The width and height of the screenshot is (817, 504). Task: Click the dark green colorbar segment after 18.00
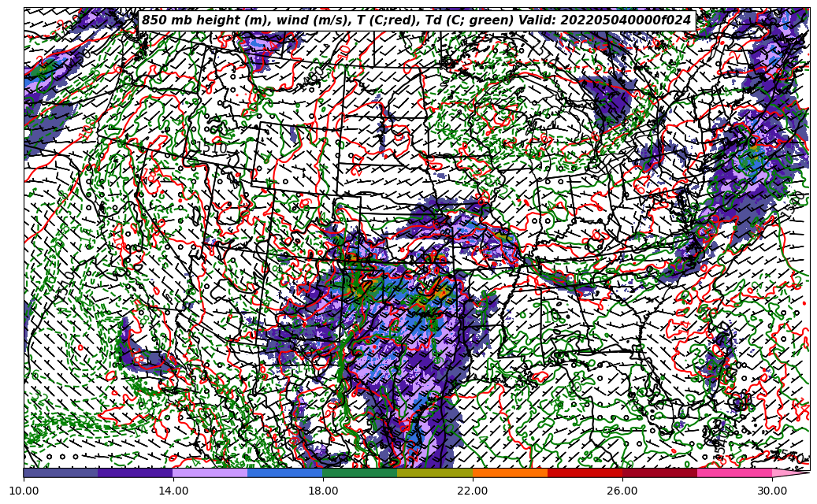[x=360, y=472]
